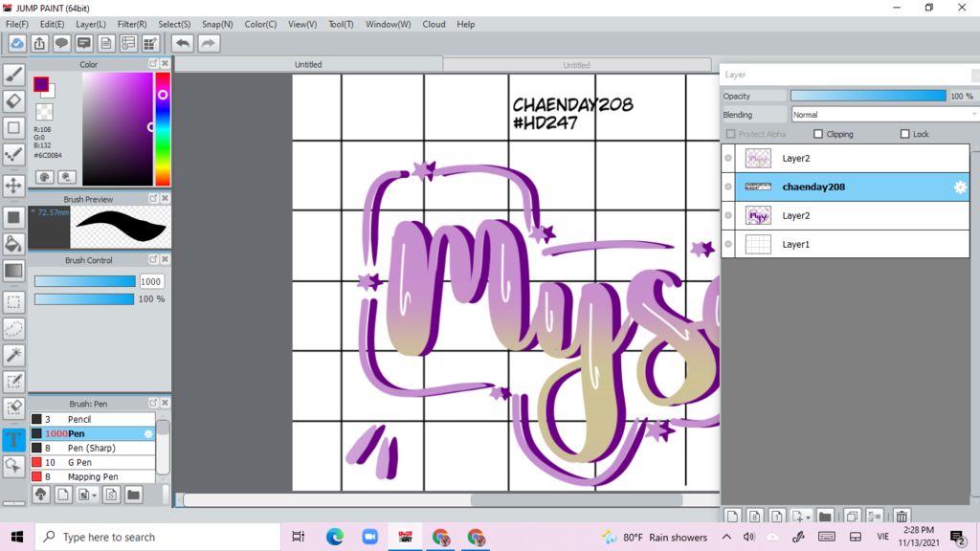
Task: Add a layer folder in Layer panel
Action: 825,517
